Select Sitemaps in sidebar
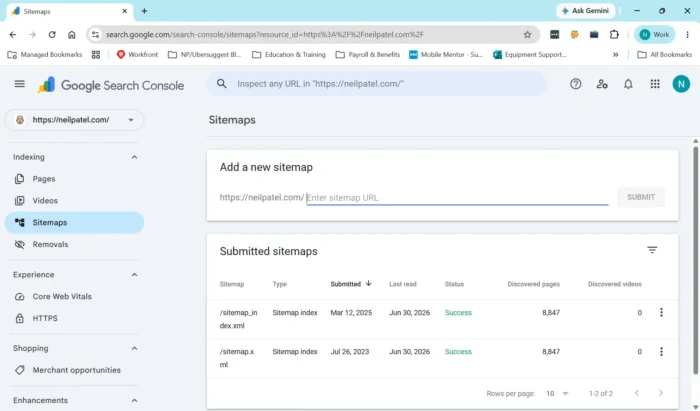The image size is (700, 411). tap(74, 222)
